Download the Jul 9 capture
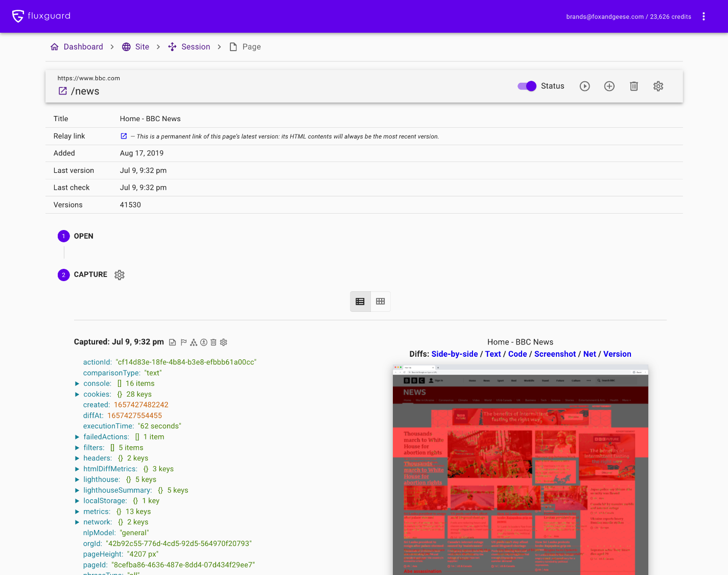Image resolution: width=728 pixels, height=575 pixels. click(204, 342)
